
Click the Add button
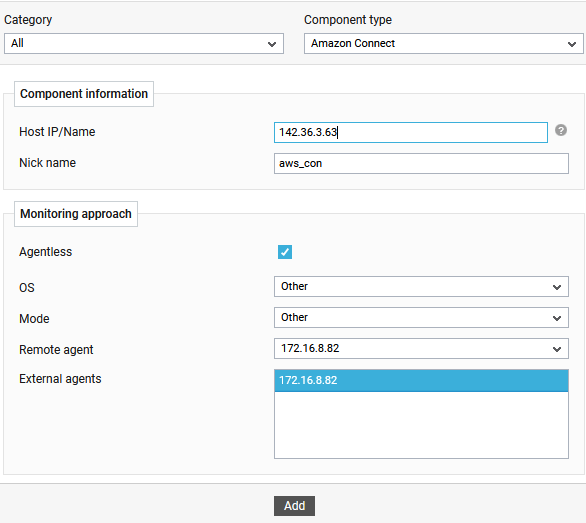coord(294,506)
